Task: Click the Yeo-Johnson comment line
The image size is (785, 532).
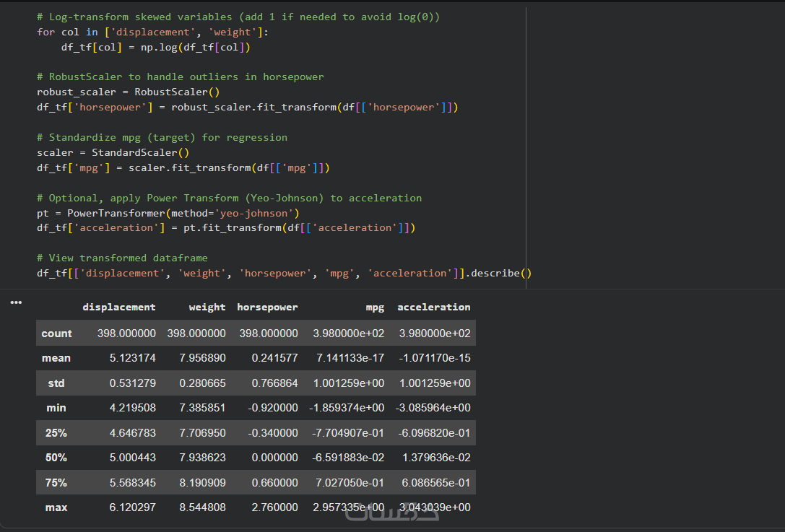Action: [x=230, y=198]
